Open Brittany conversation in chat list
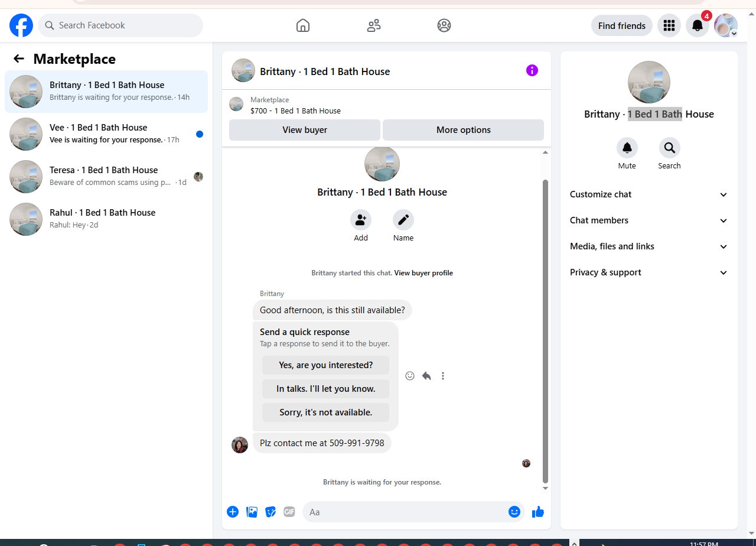This screenshot has height=546, width=756. (106, 92)
